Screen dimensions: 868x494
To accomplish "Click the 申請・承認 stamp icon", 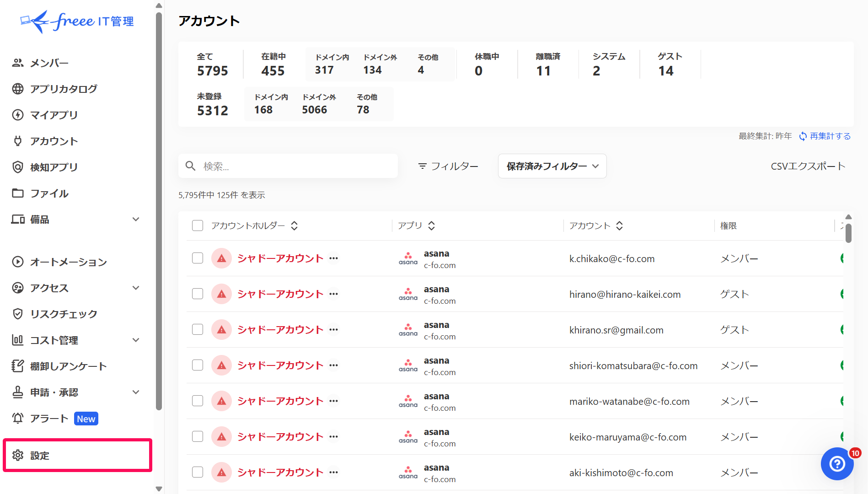I will tap(18, 392).
